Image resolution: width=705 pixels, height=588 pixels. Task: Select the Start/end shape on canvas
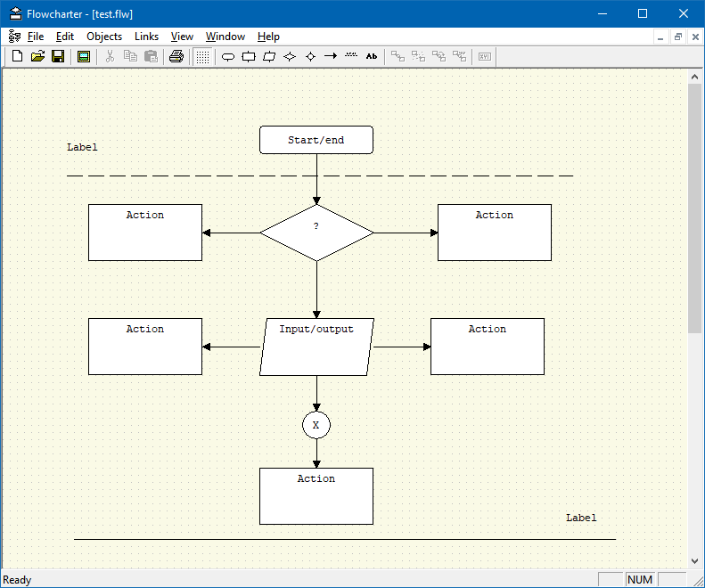click(316, 140)
